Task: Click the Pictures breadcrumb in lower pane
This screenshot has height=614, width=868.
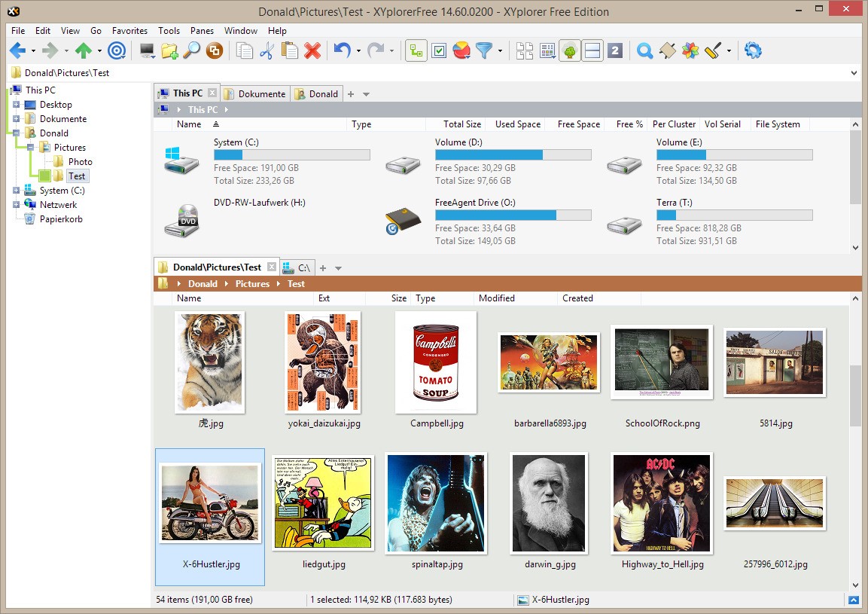Action: (x=252, y=284)
